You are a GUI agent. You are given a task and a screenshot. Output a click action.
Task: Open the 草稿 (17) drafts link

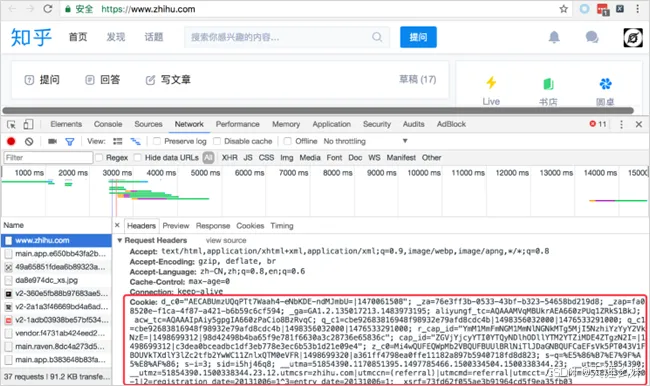pyautogui.click(x=417, y=79)
